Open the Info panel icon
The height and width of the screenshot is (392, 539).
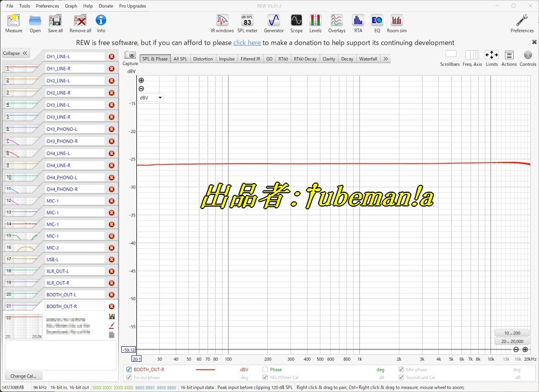click(x=101, y=24)
